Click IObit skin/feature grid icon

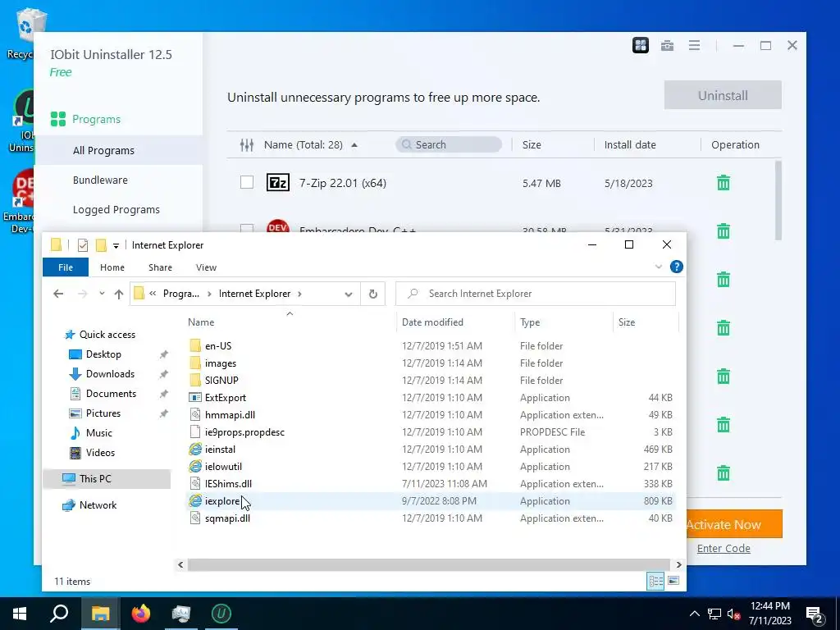640,46
